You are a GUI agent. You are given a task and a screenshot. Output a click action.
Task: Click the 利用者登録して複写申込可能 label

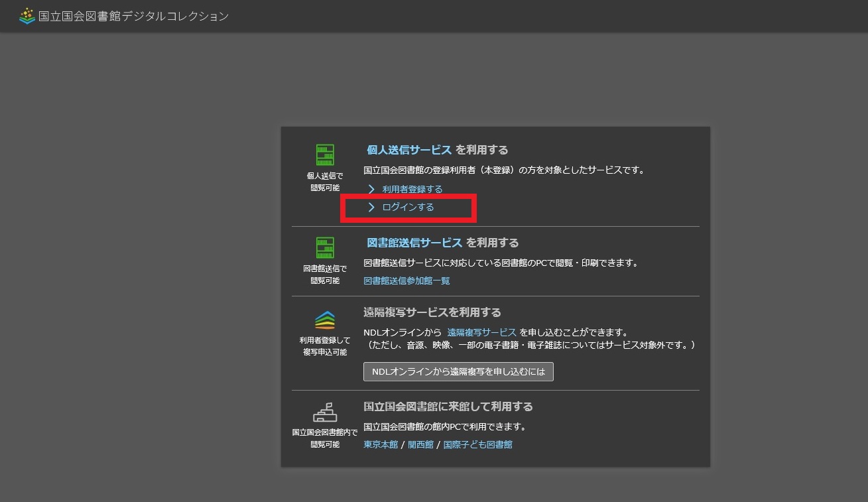click(x=325, y=346)
